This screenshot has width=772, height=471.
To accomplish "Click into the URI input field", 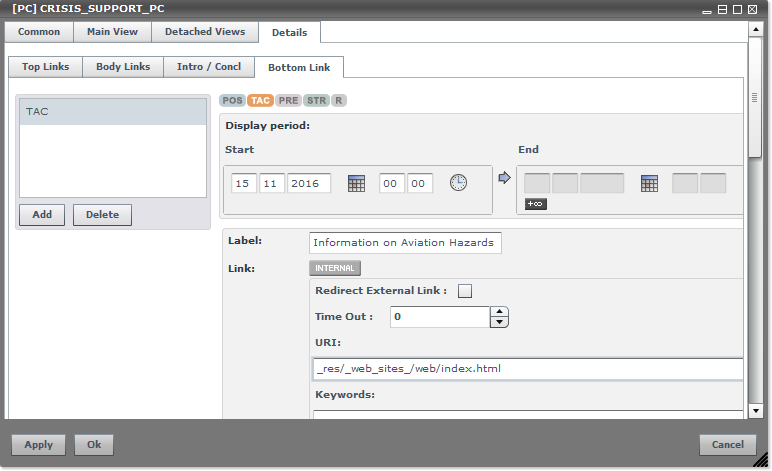I will (527, 369).
